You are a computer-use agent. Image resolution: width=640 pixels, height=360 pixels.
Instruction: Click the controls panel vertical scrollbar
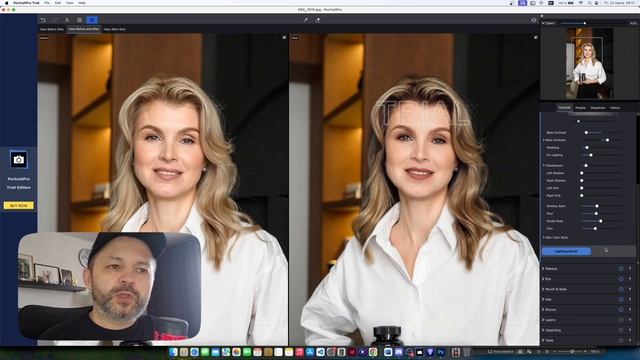coord(637,149)
